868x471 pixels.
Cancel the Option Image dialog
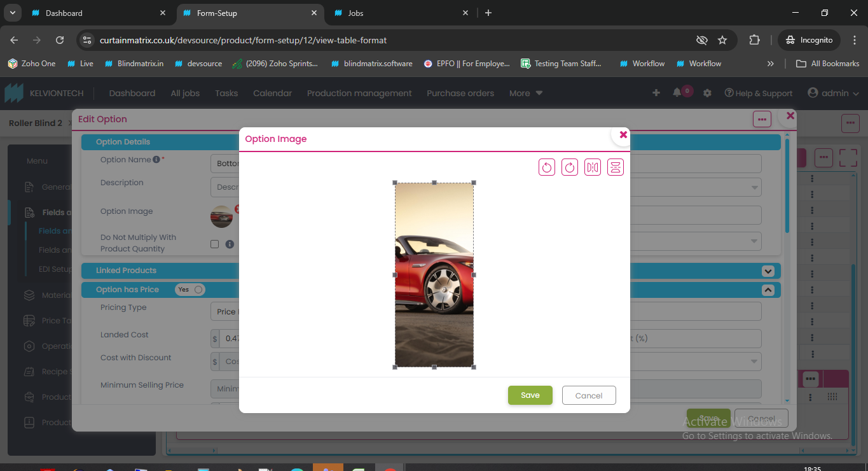(x=589, y=395)
